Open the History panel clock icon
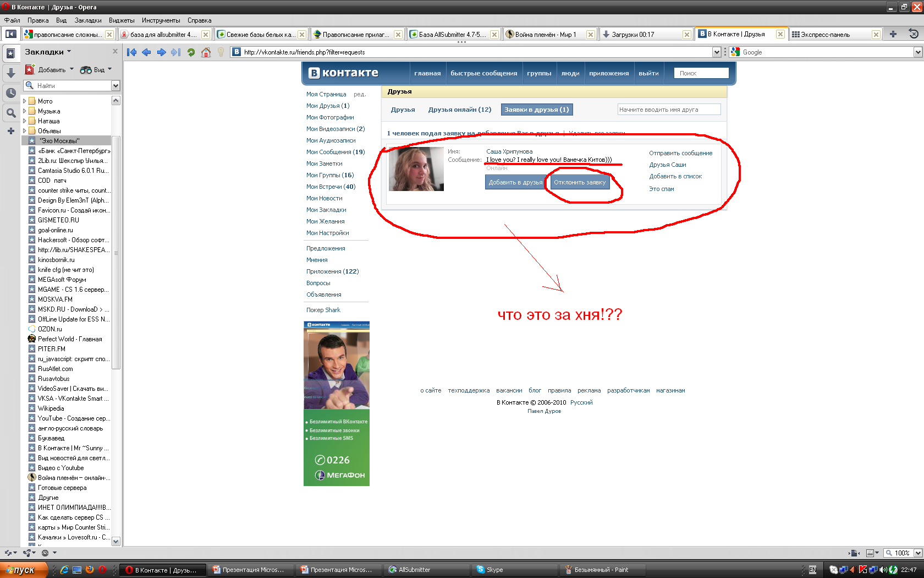The image size is (924, 578). coord(10,93)
